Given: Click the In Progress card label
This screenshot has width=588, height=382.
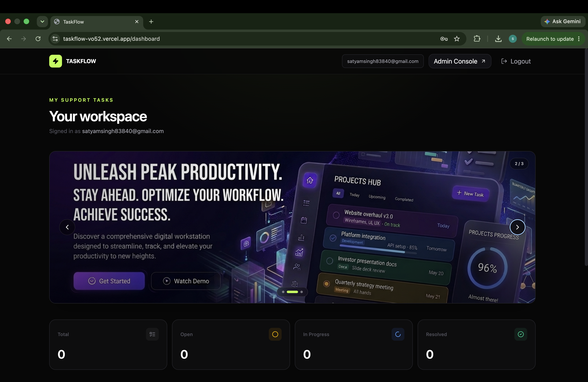Looking at the screenshot, I should point(316,334).
